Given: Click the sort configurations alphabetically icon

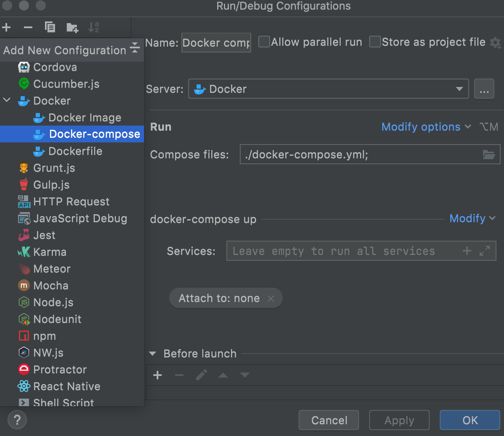Looking at the screenshot, I should (94, 28).
